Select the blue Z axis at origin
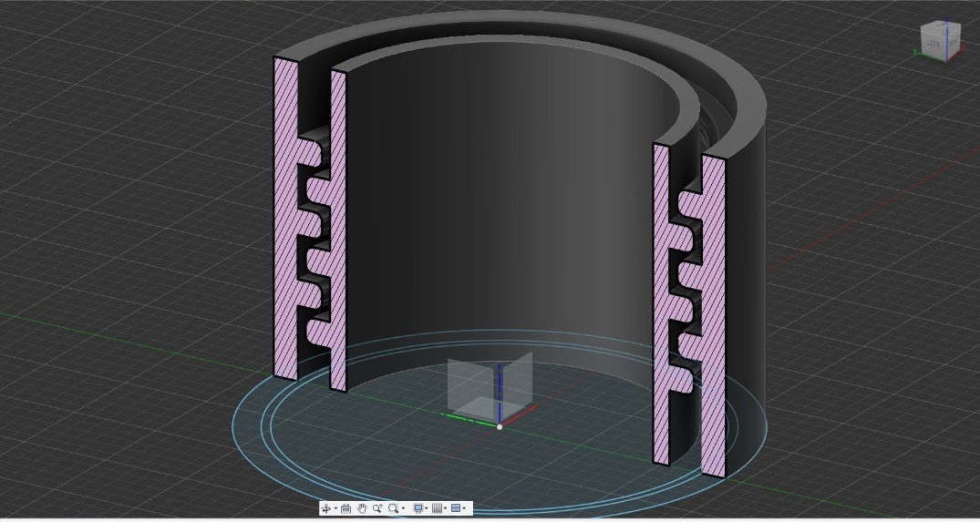This screenshot has width=980, height=522. tap(500, 394)
